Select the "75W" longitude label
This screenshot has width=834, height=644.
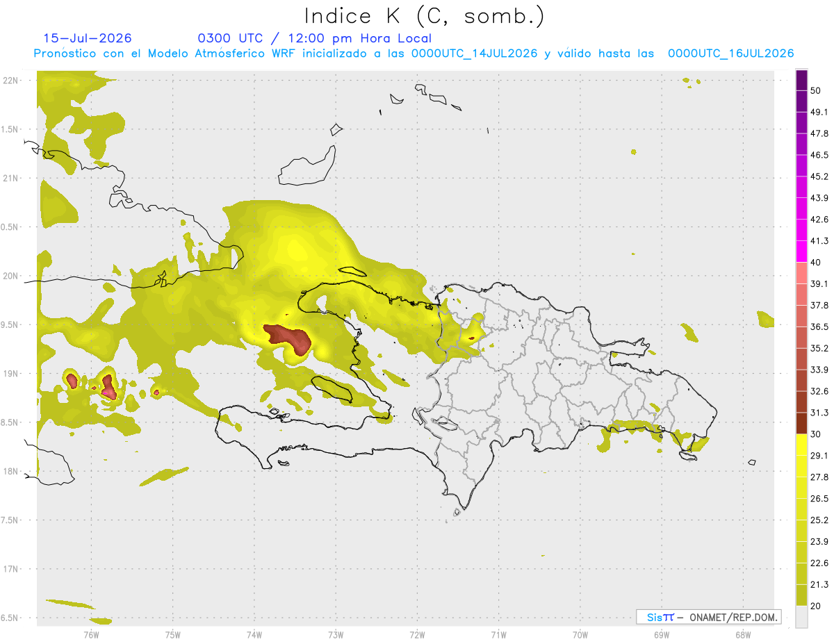pyautogui.click(x=173, y=635)
